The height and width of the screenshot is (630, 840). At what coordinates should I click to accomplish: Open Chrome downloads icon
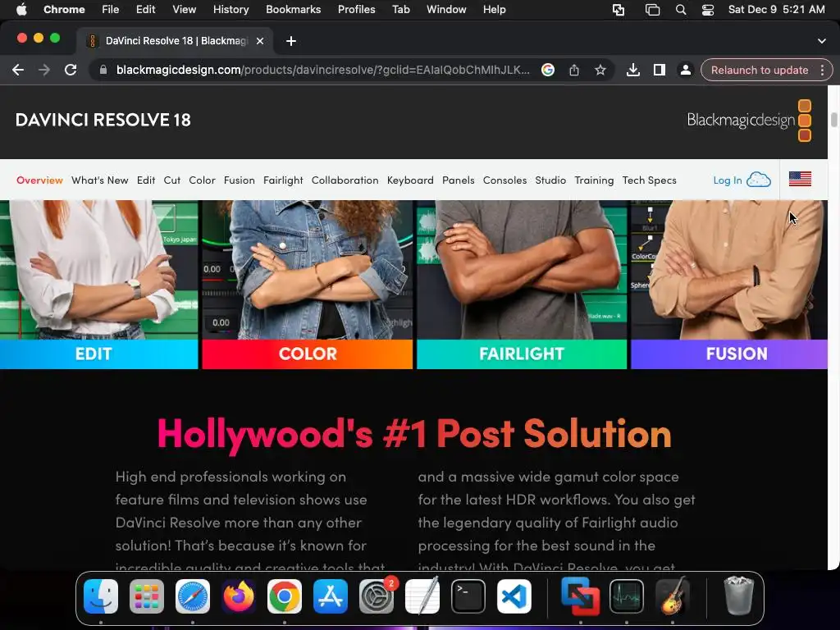(633, 71)
